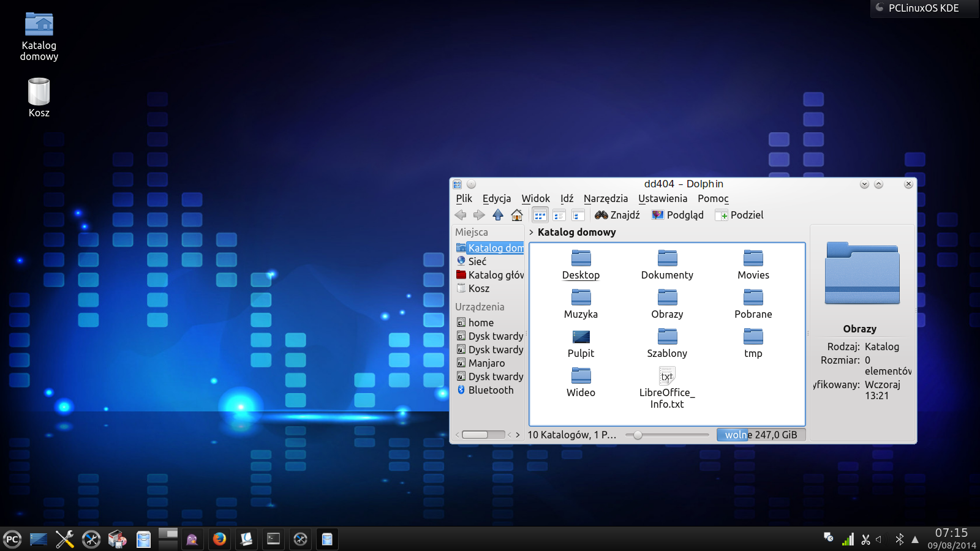Select the Pobrane folder
This screenshot has height=551, width=980.
pos(753,304)
